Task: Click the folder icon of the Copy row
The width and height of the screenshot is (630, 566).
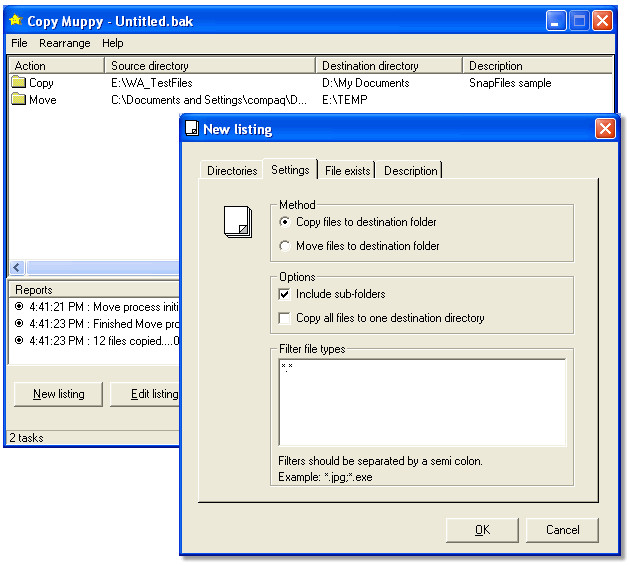Action: click(x=18, y=82)
